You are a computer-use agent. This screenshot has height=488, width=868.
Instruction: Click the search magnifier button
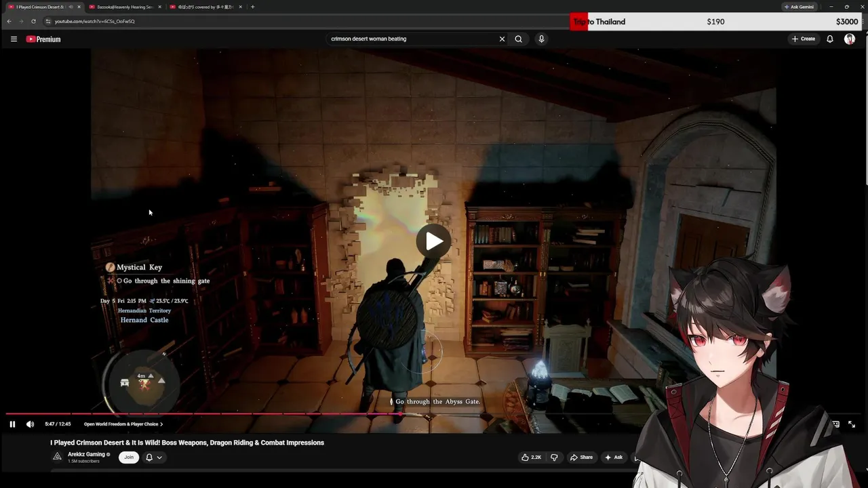coord(518,39)
